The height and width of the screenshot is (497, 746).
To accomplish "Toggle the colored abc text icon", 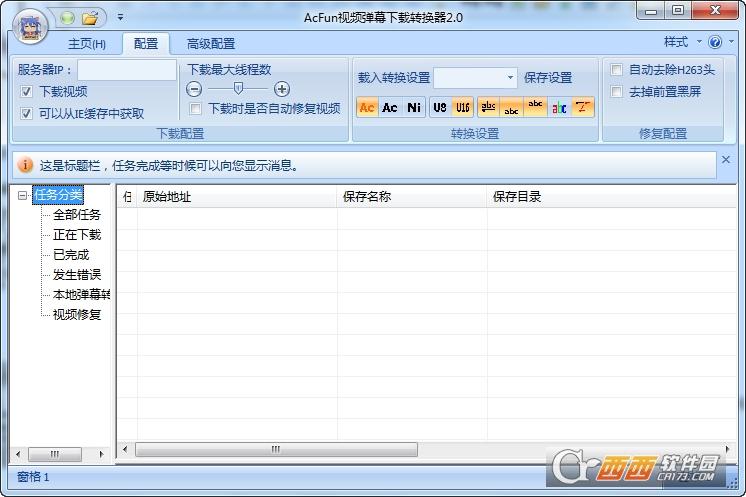I will [x=559, y=107].
